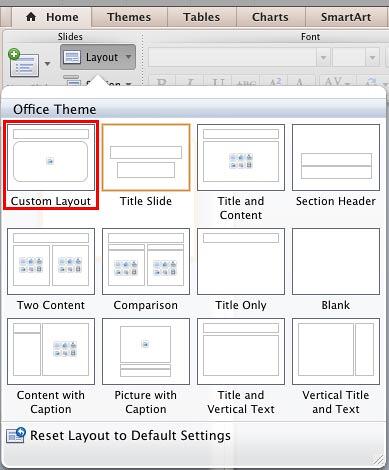
Task: Apply the Two Content layout
Action: click(51, 261)
